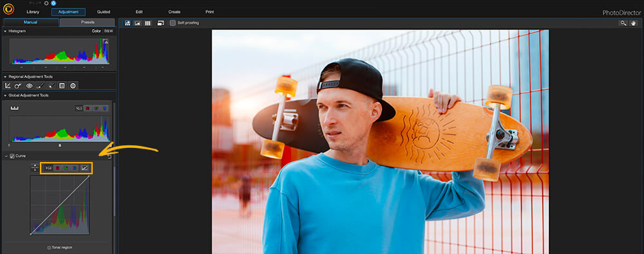Switch to single photo viewer mode
The image size is (644, 254).
pos(128,23)
